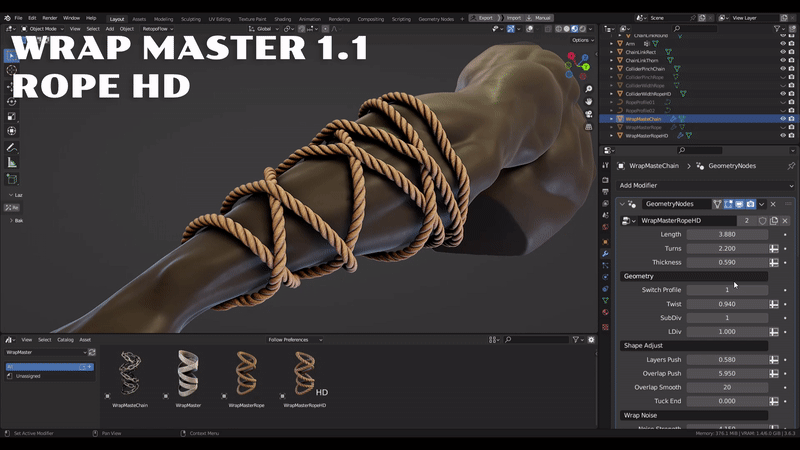Viewport: 800px width, 450px height.
Task: Toggle render visibility for WrapMasteChain
Action: point(791,119)
